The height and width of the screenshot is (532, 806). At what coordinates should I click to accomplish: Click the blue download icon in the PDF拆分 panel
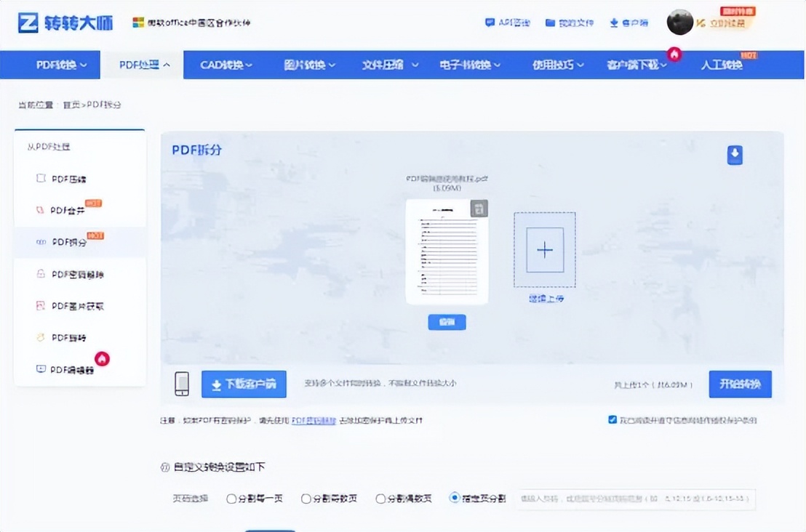(735, 155)
